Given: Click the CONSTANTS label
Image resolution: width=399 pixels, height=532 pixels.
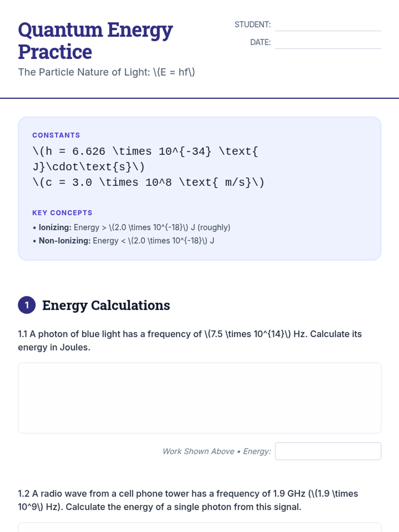Looking at the screenshot, I should click(56, 135).
